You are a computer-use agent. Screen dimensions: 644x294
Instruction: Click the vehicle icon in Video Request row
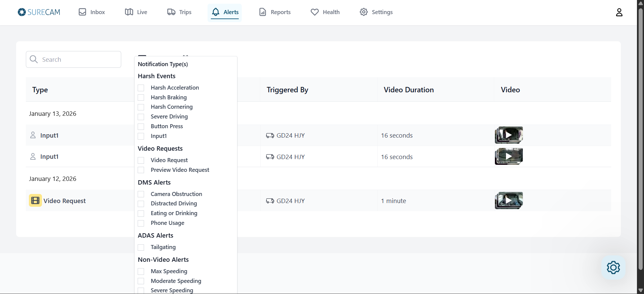coord(270,201)
